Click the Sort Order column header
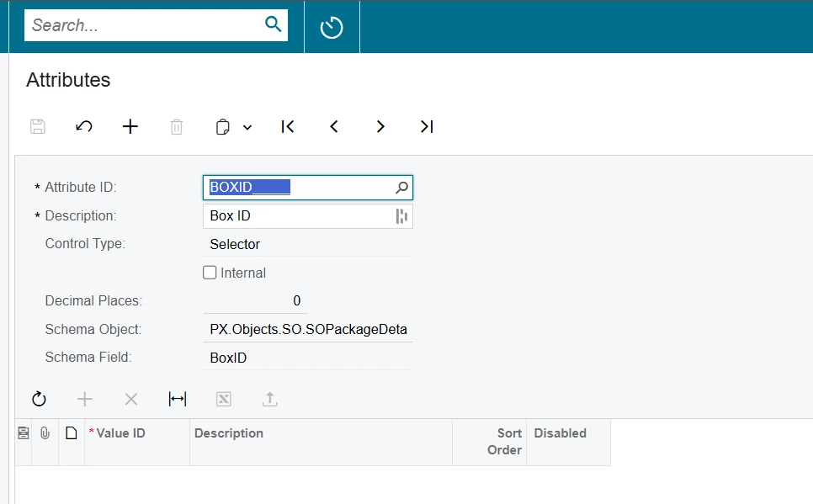 tap(490, 442)
